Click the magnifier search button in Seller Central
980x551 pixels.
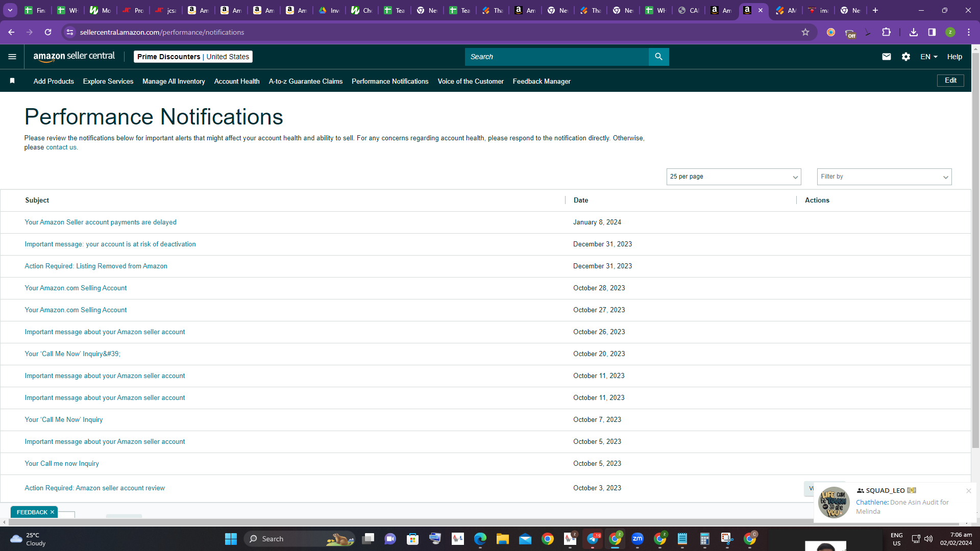coord(658,57)
